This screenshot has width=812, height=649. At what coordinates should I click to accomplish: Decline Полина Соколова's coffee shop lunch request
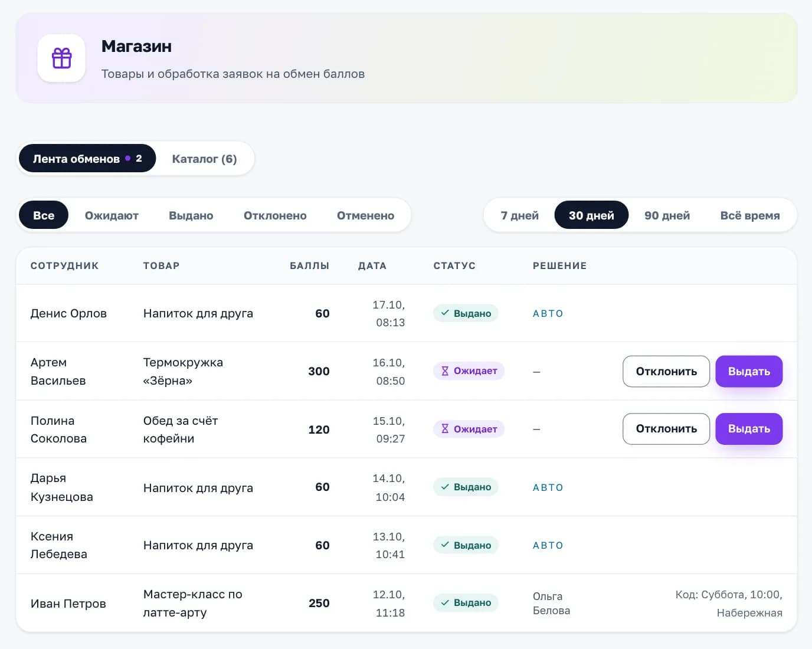tap(666, 429)
